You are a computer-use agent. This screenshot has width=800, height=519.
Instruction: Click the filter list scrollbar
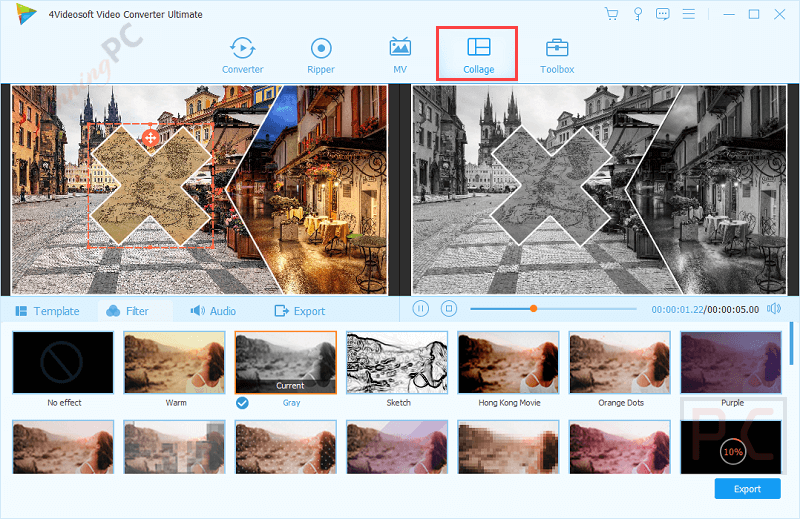791,343
